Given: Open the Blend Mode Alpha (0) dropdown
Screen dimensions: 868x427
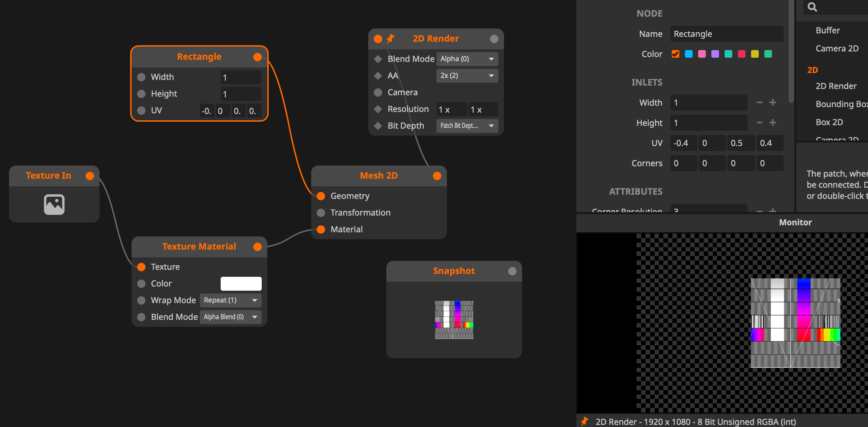Looking at the screenshot, I should click(467, 59).
